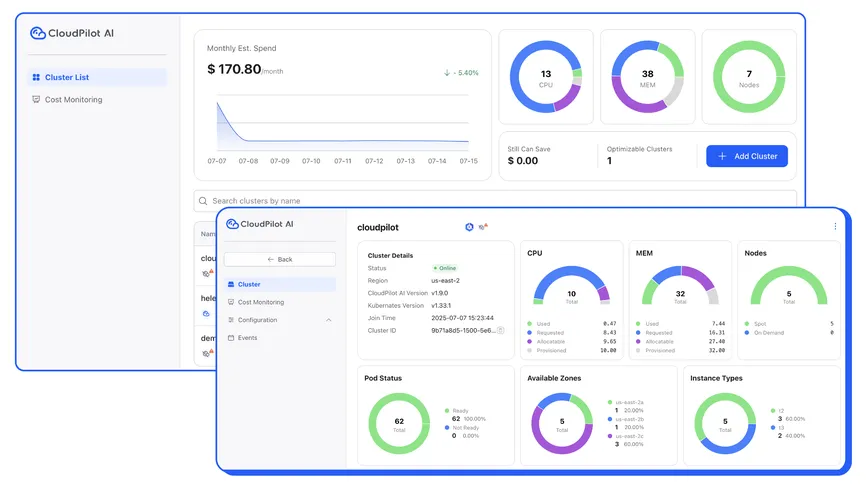
Task: Click the v1.9.0 CloudPilot AI version
Action: point(440,293)
